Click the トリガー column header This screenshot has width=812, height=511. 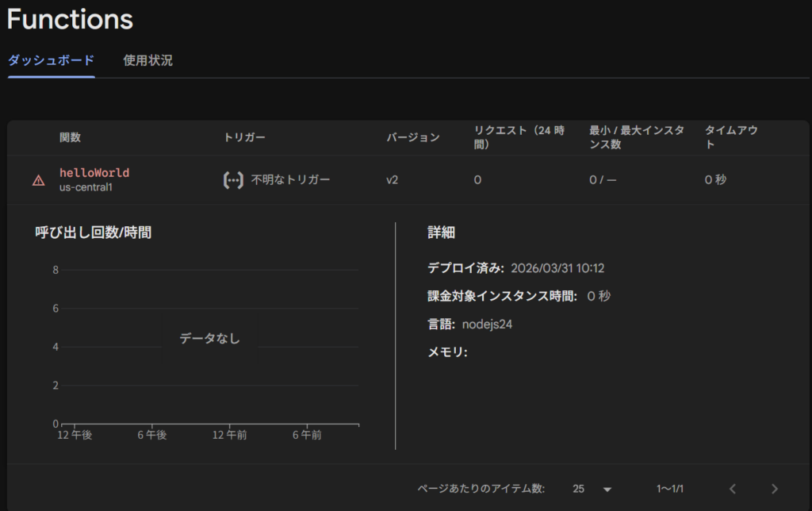click(244, 138)
